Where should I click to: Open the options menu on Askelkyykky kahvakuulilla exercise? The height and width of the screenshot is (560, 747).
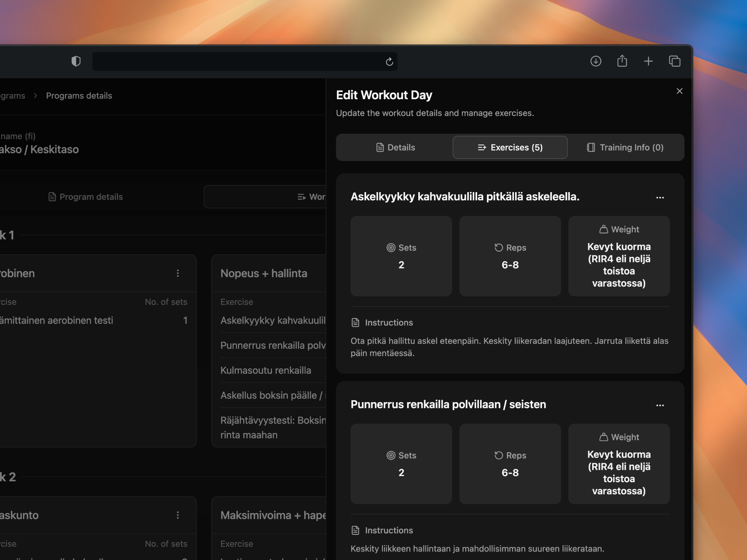point(659,198)
